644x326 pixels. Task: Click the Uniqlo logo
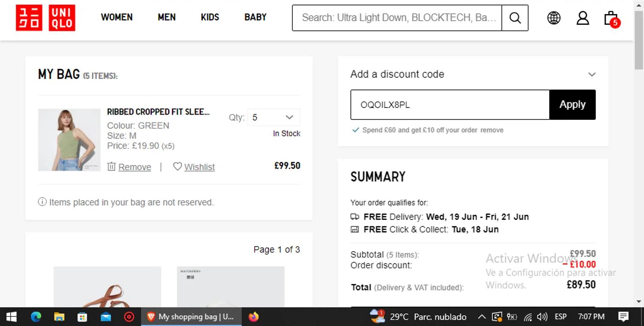[x=46, y=18]
